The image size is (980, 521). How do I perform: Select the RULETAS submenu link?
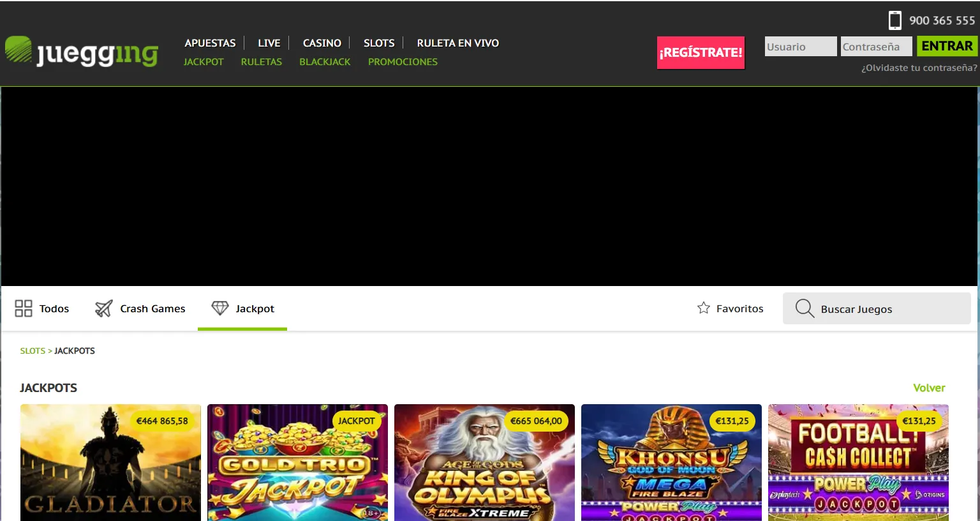point(261,62)
